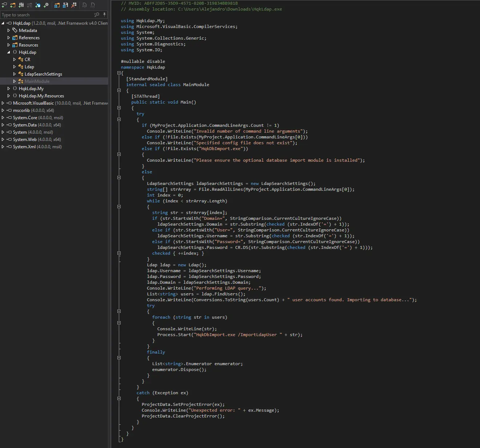Click the LdapSearchSettings class icon
Screen dimensions: 480x448
point(21,74)
